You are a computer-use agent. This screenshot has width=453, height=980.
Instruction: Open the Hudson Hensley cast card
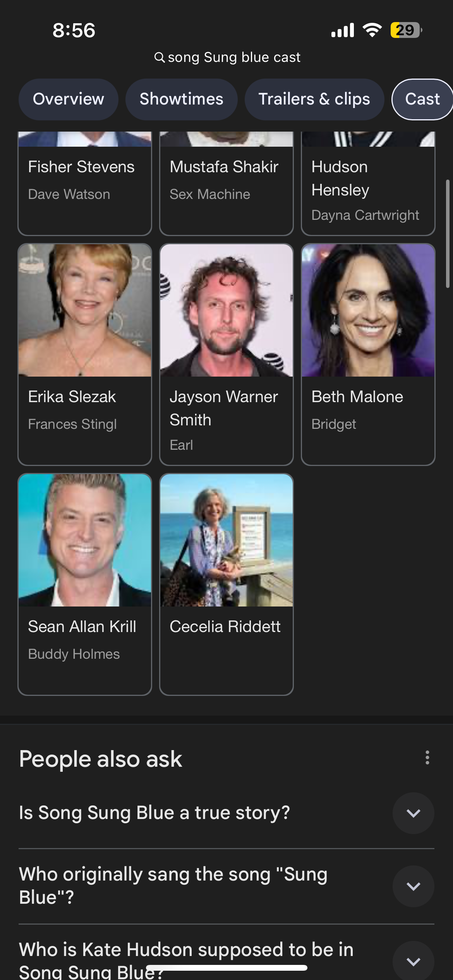368,183
